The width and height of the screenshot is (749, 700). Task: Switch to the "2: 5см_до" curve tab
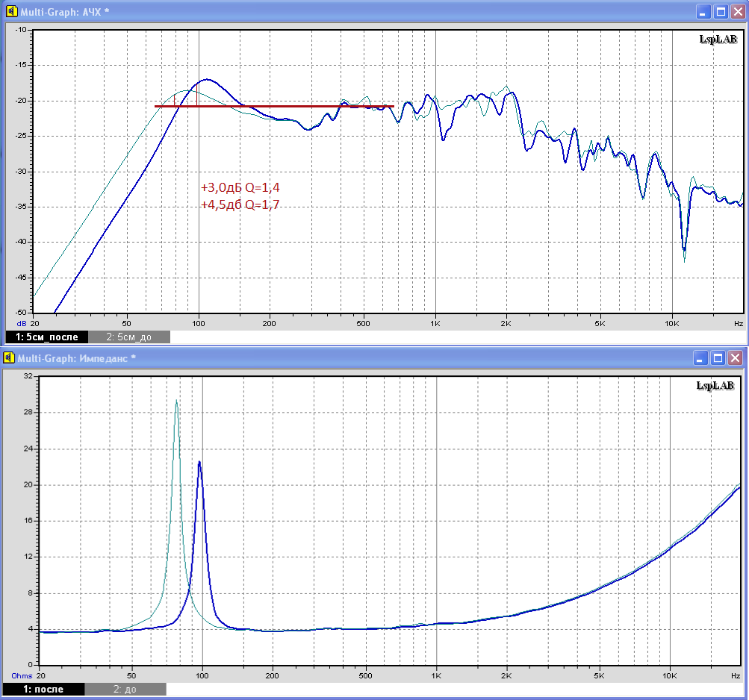(128, 337)
